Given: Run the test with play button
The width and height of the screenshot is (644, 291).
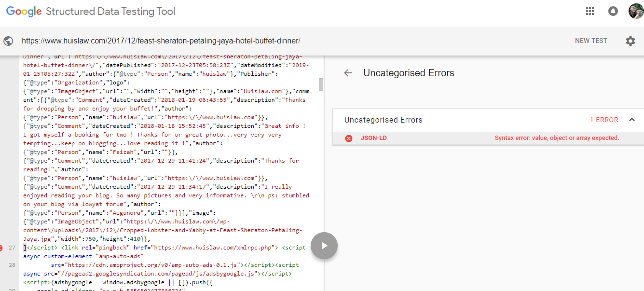Looking at the screenshot, I should pos(324,246).
